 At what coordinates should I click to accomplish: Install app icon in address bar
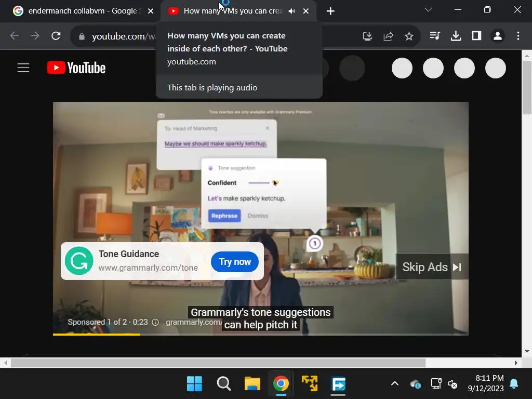[x=367, y=36]
